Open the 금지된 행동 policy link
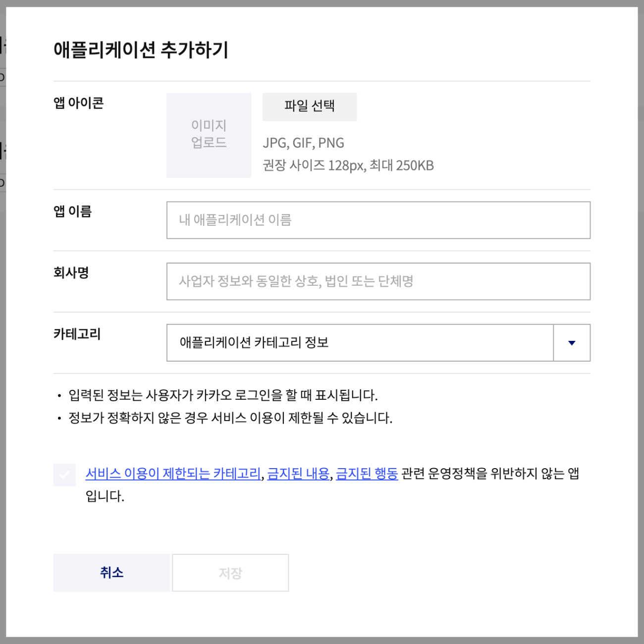This screenshot has height=644, width=644. [367, 474]
